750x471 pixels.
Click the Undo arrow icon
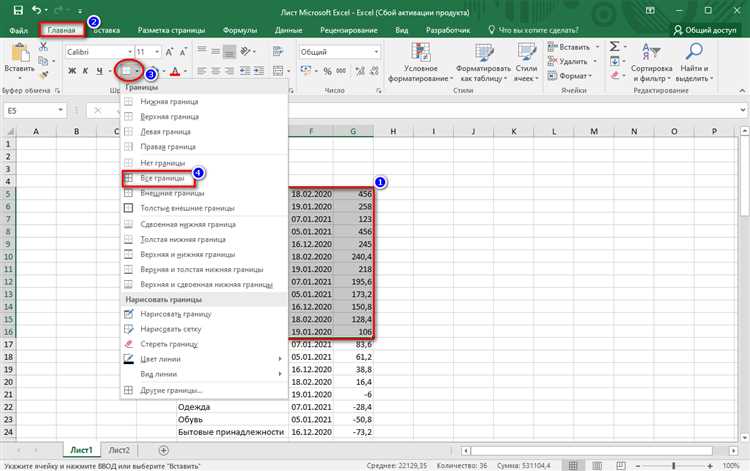click(x=36, y=10)
